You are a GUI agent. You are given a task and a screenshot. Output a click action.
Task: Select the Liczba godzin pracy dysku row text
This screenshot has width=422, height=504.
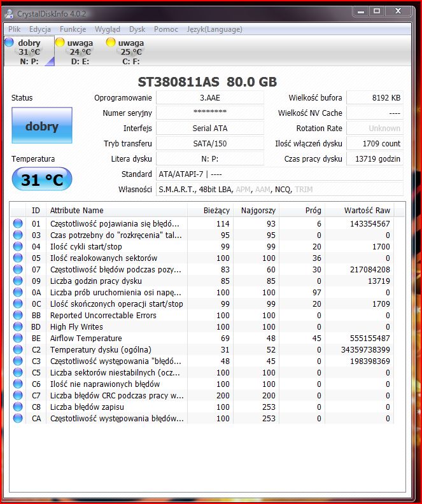click(95, 281)
